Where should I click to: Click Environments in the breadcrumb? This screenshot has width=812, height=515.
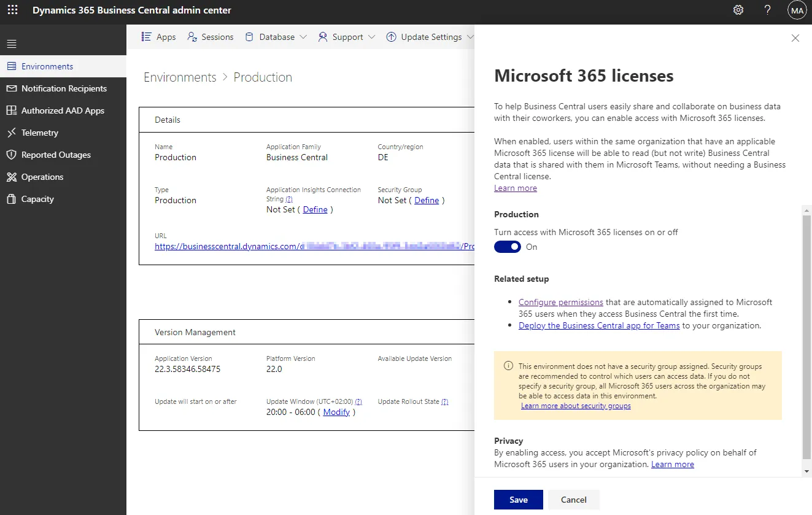(x=180, y=77)
